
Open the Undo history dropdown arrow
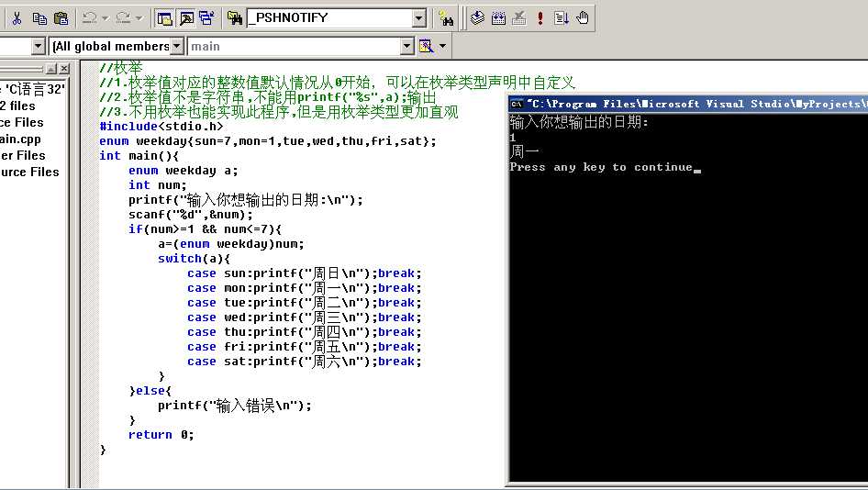(106, 18)
